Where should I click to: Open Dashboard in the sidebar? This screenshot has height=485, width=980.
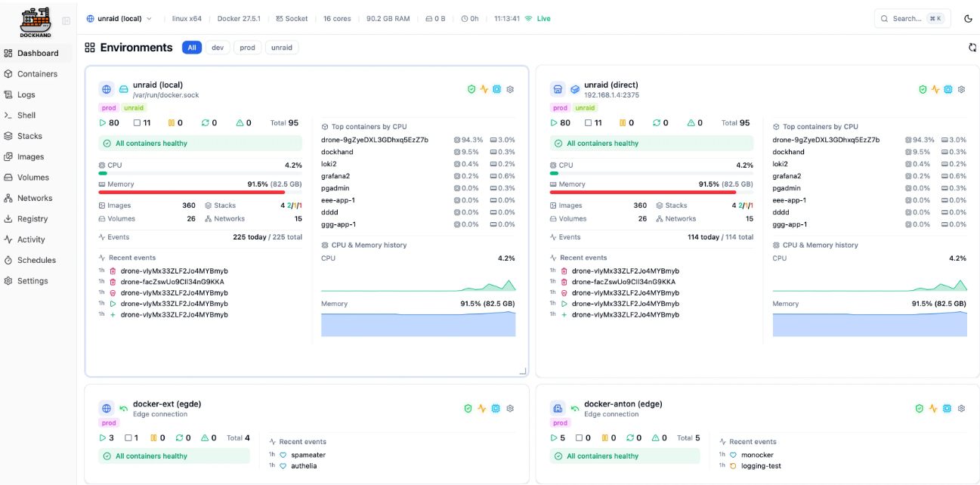[36, 53]
